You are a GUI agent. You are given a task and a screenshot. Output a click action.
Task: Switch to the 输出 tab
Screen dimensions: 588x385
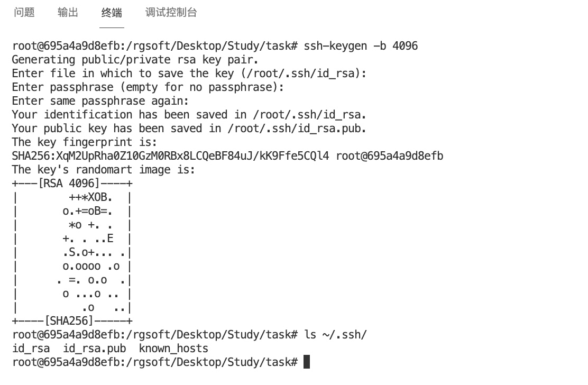coord(68,13)
